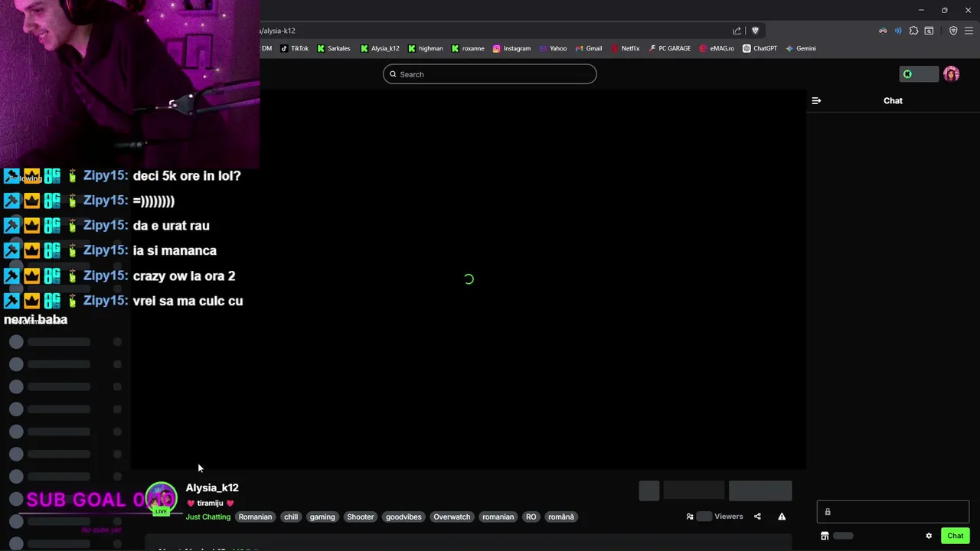The height and width of the screenshot is (551, 980).
Task: Click the browser address bar URL
Action: point(278,31)
